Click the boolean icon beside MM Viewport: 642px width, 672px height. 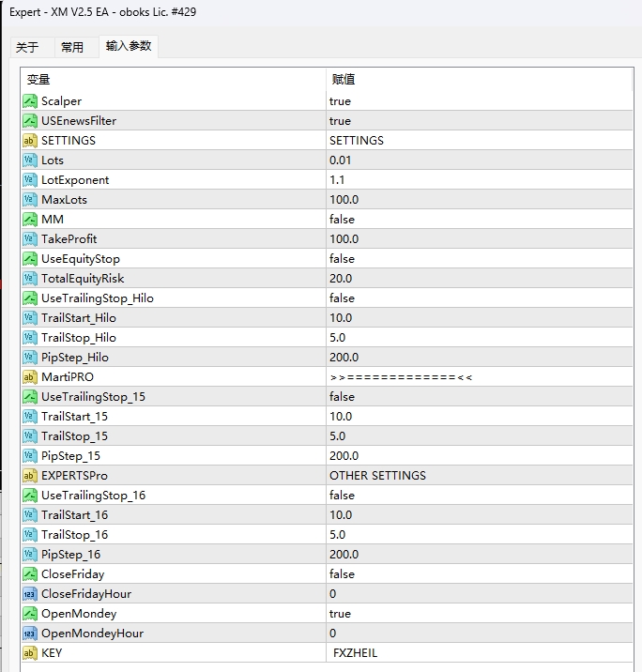(30, 220)
